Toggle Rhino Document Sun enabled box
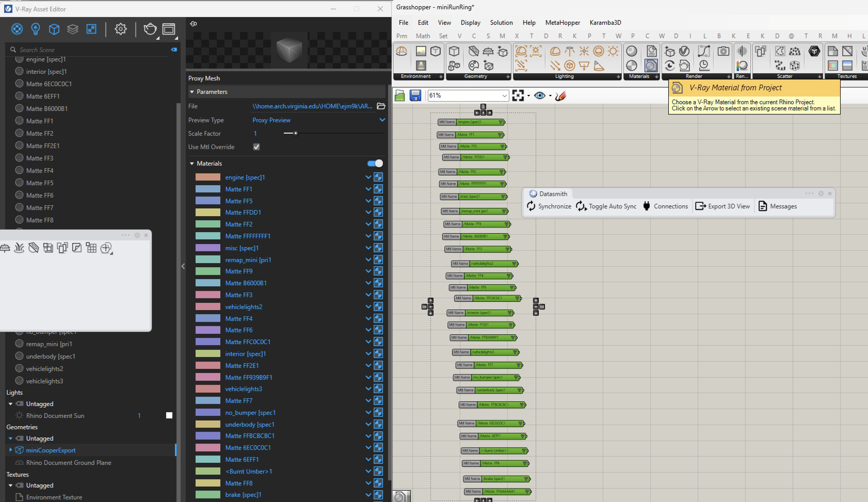The image size is (868, 502). point(169,416)
